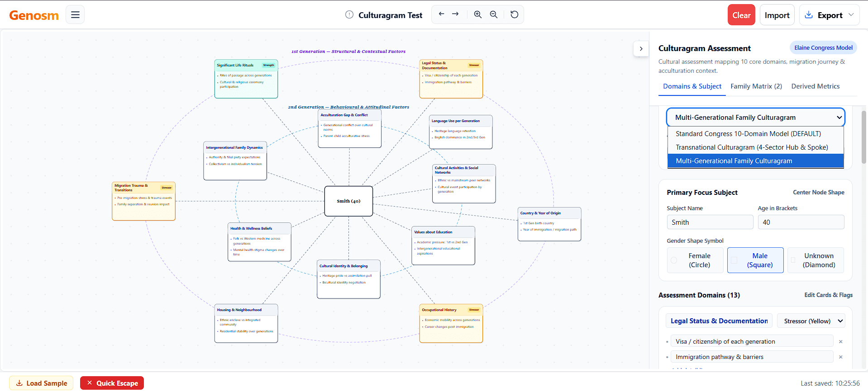Image resolution: width=868 pixels, height=392 pixels.
Task: Reset the canvas view
Action: (x=515, y=14)
